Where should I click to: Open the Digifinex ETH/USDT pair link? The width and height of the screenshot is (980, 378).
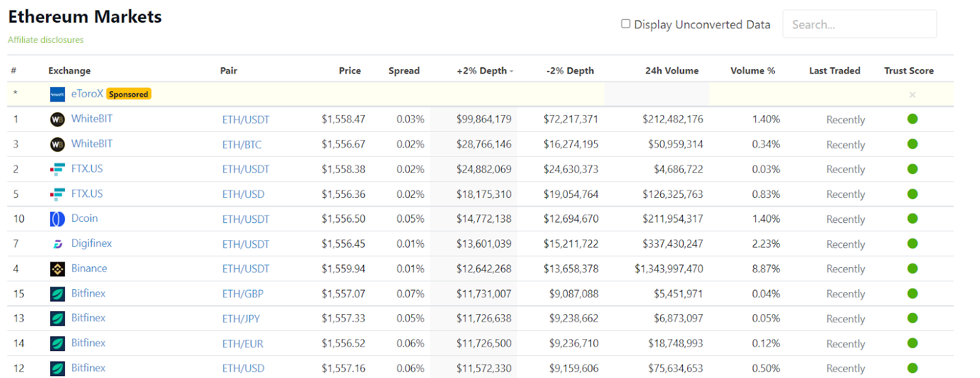[246, 244]
